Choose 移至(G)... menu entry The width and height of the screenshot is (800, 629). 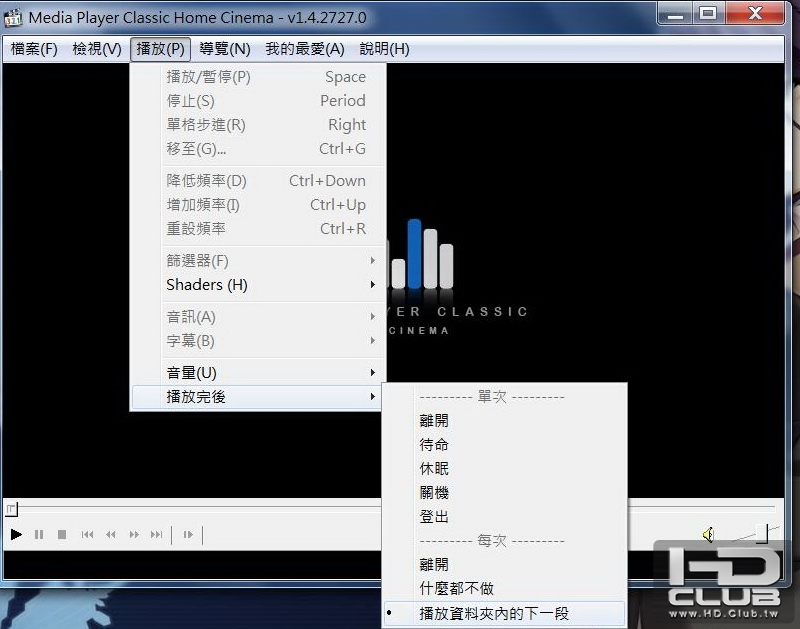point(258,149)
